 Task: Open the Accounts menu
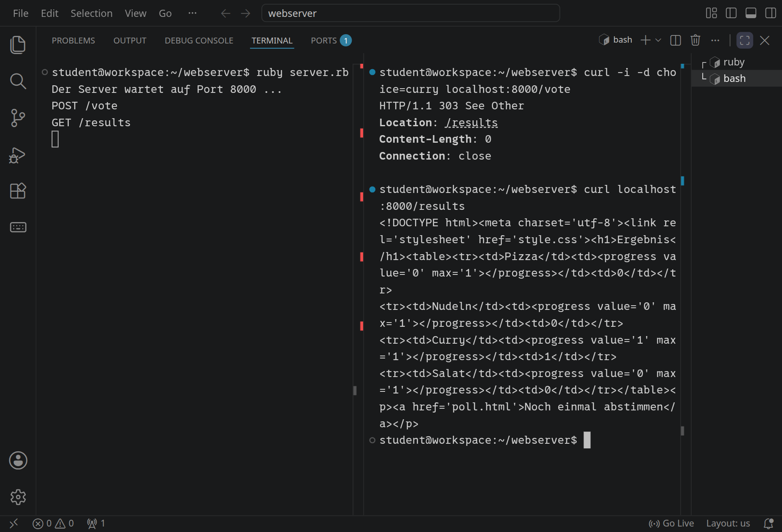pyautogui.click(x=18, y=461)
